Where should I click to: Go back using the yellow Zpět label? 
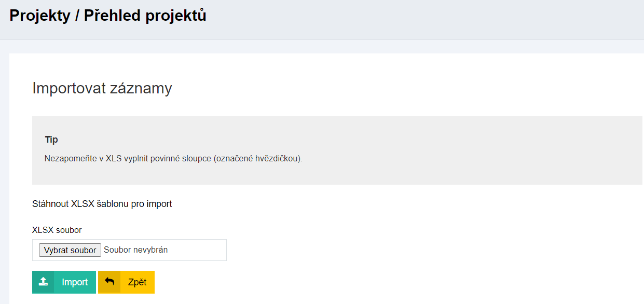(x=137, y=282)
